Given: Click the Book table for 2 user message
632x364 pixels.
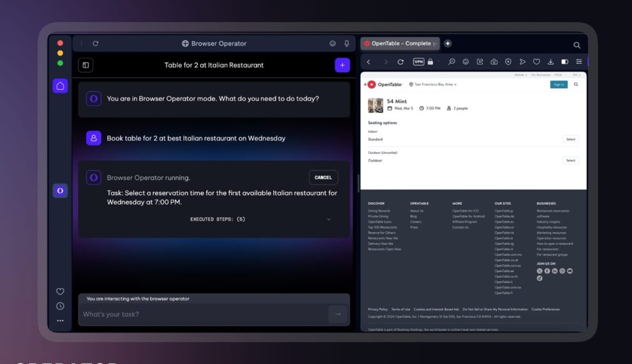Looking at the screenshot, I should pyautogui.click(x=196, y=138).
